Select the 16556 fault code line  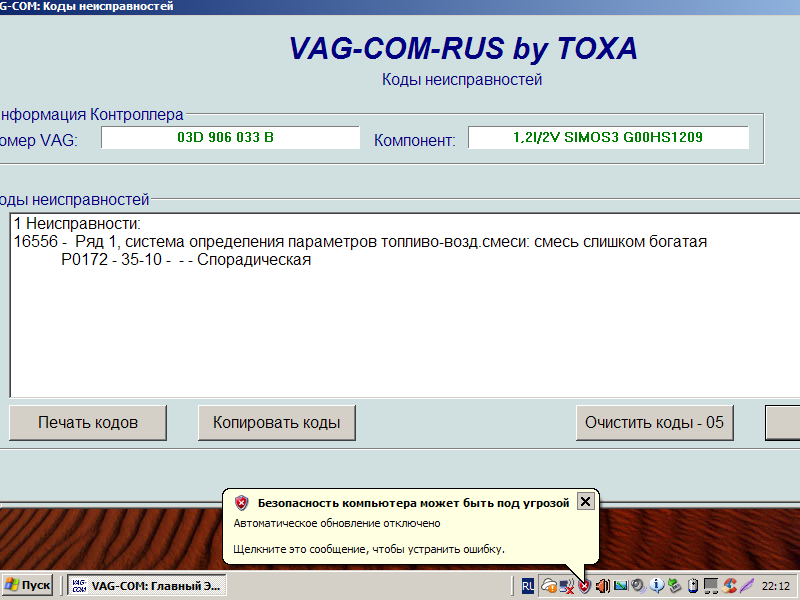[x=360, y=241]
